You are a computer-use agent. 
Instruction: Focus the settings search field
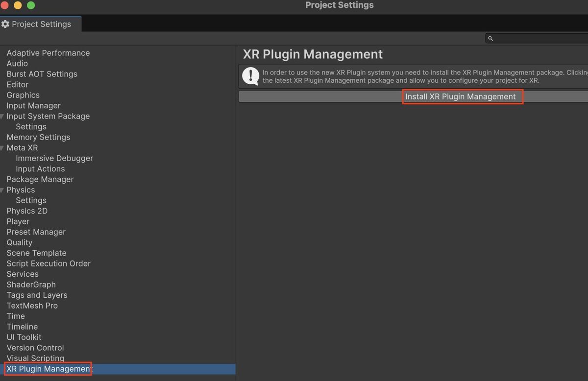tap(537, 38)
